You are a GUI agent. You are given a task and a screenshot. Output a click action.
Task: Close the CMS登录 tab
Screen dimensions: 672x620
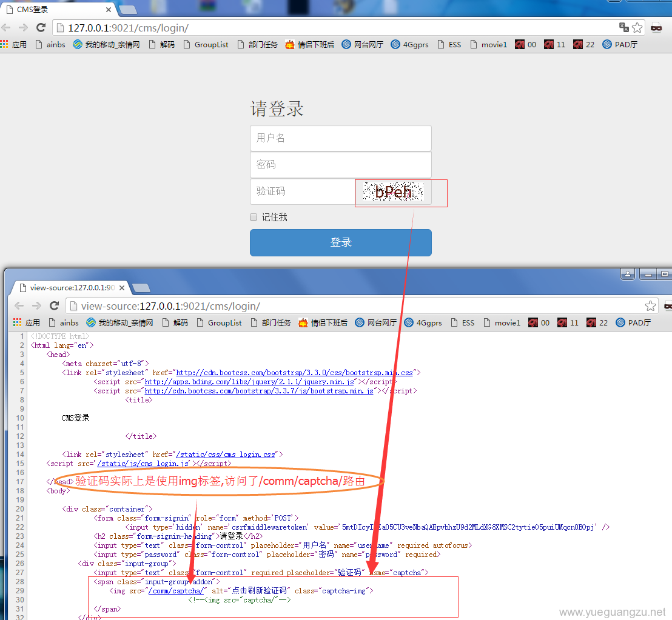pos(109,10)
